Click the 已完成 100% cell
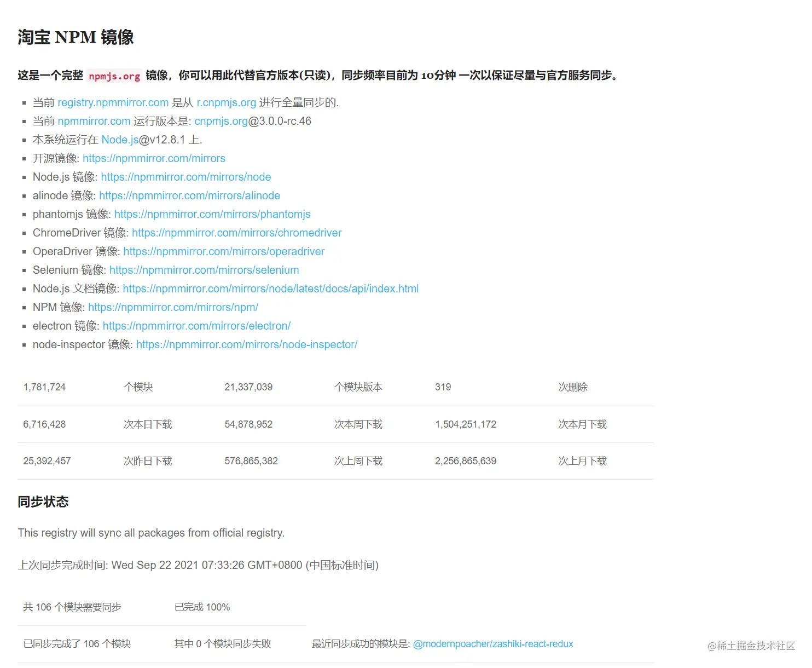Viewport: 812px width, 668px height. tap(202, 607)
